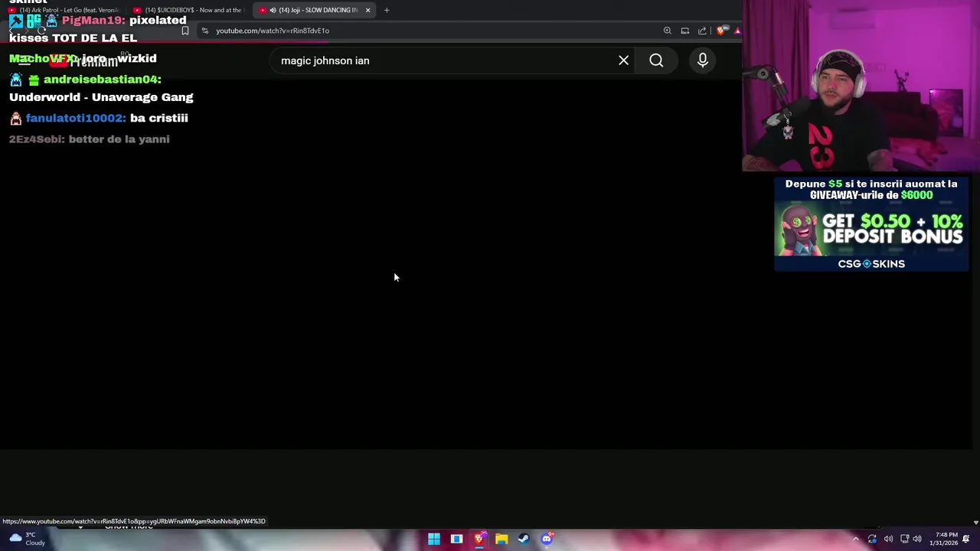Click chat username 2Ez4Sebi

tap(37, 139)
